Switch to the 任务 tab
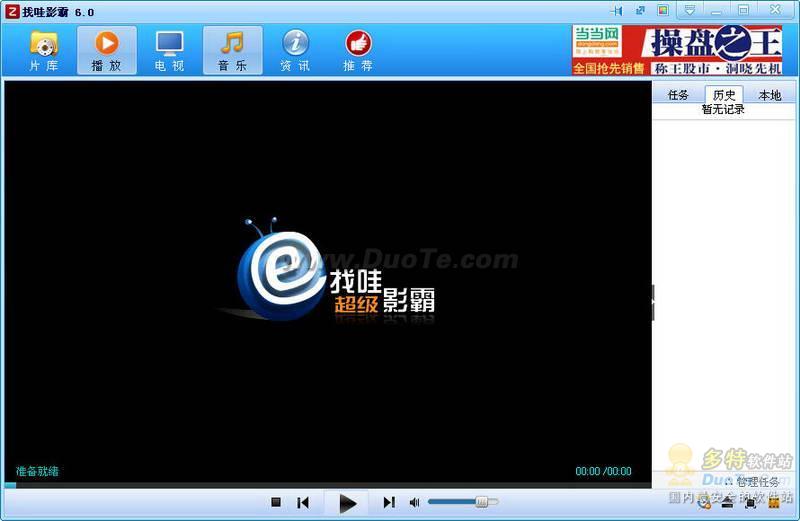This screenshot has height=521, width=800. [x=678, y=95]
